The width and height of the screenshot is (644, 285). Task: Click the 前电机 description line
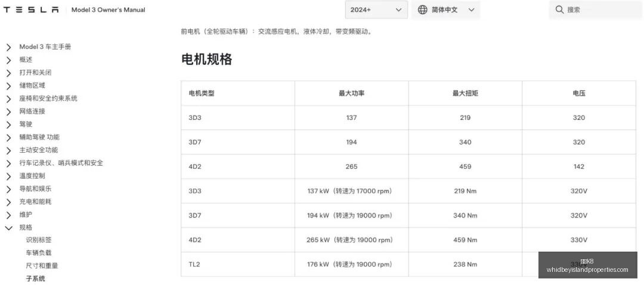tap(277, 31)
